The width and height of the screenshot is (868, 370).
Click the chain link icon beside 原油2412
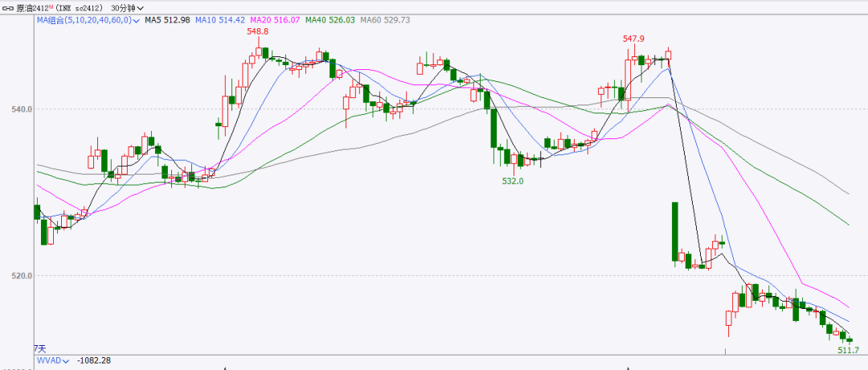[6, 6]
